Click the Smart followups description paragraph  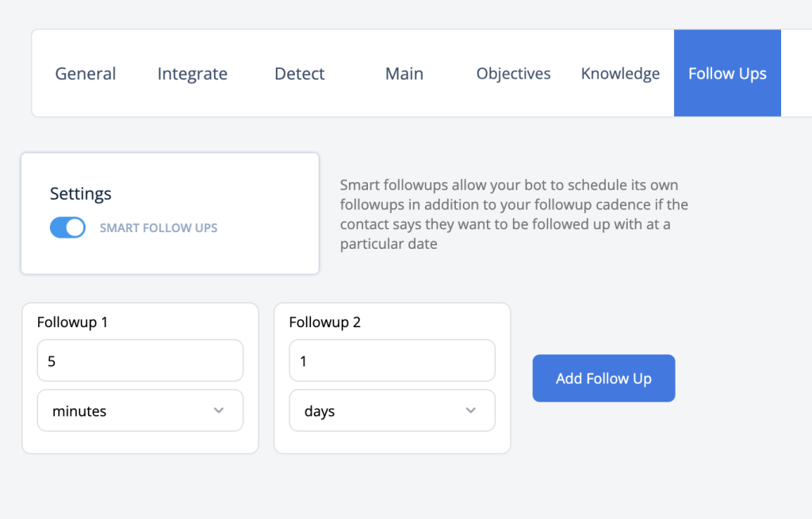(x=514, y=214)
